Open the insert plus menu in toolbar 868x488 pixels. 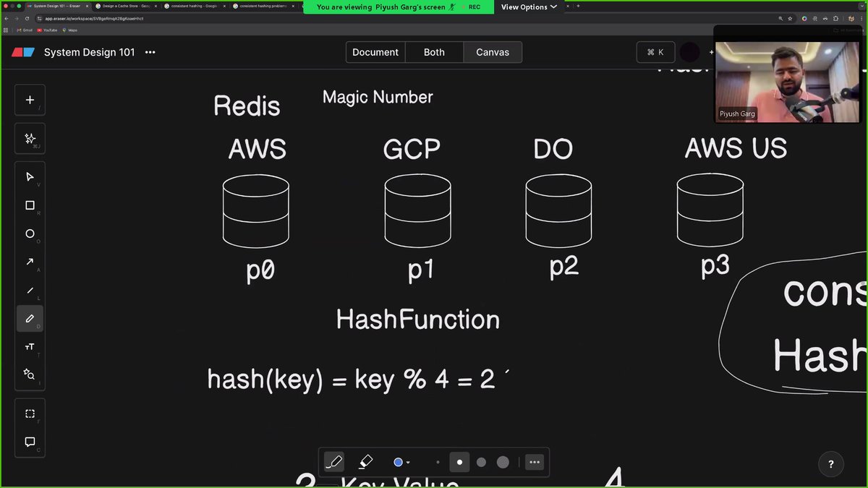coord(30,100)
